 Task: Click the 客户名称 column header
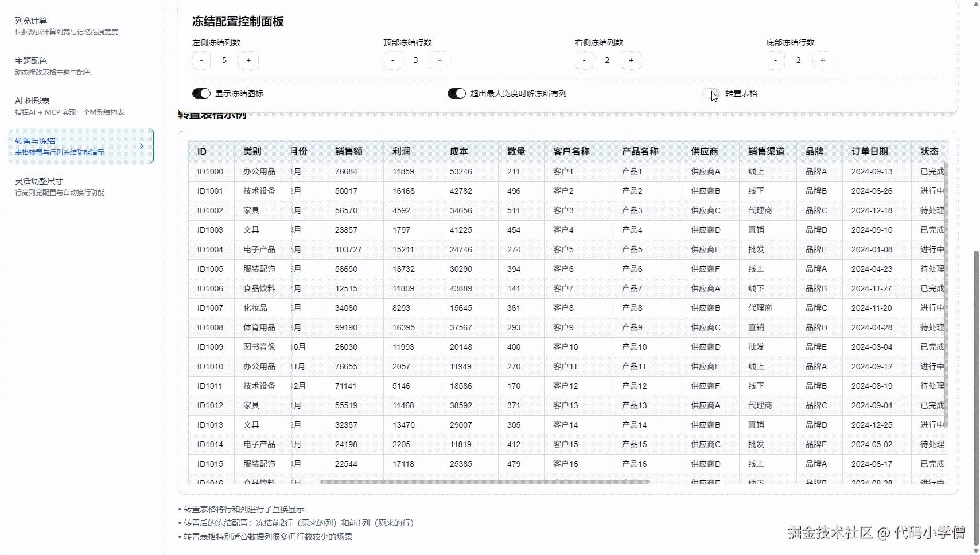578,151
